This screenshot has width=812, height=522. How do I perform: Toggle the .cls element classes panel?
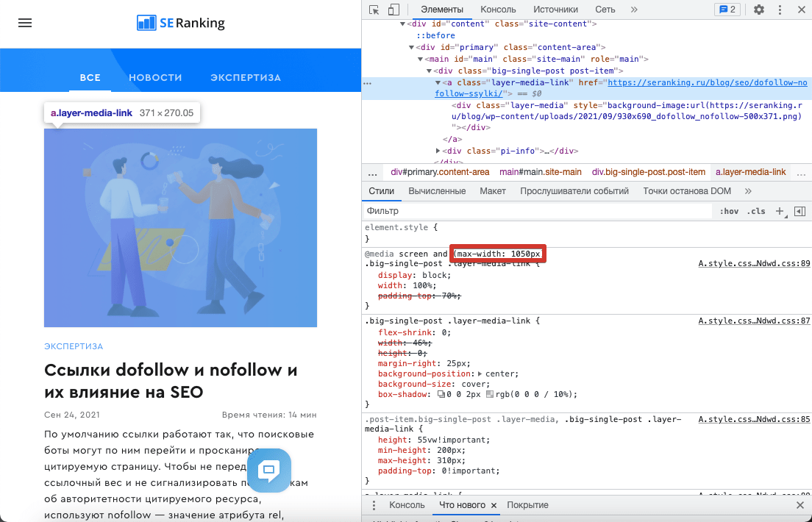coord(756,211)
